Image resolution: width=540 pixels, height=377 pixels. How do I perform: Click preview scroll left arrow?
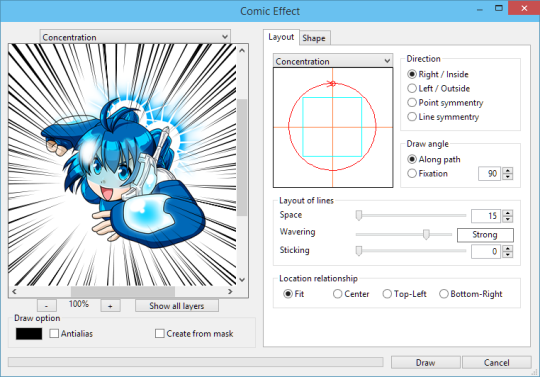click(14, 292)
